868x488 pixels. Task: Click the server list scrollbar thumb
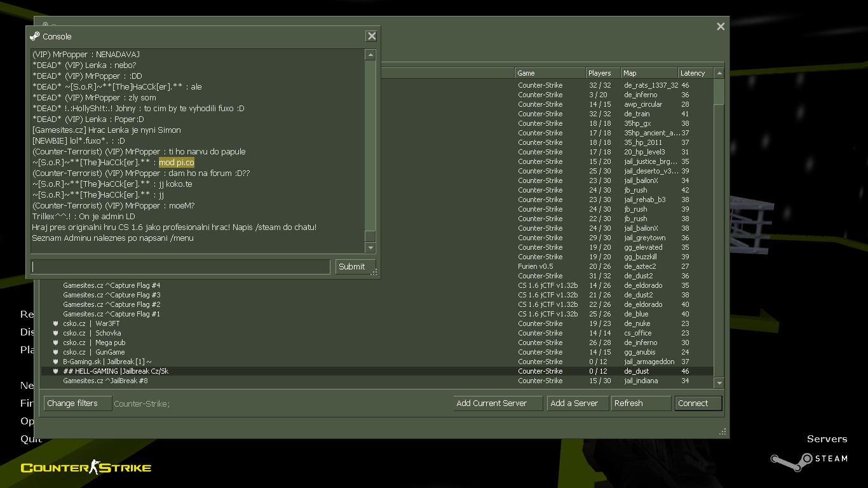pos(719,92)
